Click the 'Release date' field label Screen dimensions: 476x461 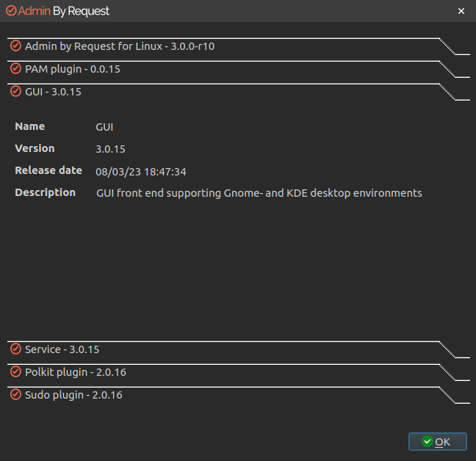48,170
